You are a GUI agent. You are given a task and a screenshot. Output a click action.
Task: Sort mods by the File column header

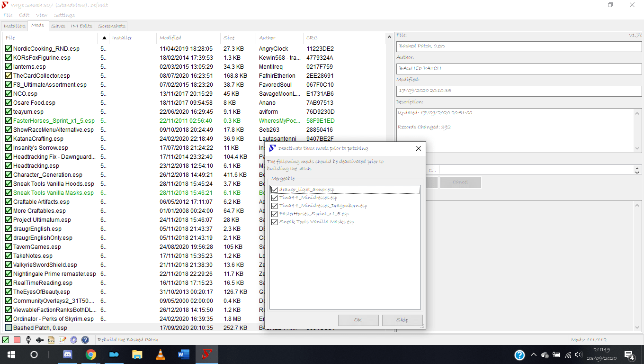pyautogui.click(x=50, y=37)
